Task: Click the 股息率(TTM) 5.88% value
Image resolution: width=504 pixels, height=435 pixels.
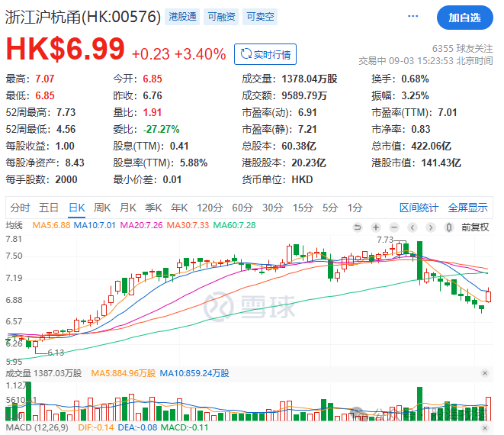Action: click(x=194, y=163)
